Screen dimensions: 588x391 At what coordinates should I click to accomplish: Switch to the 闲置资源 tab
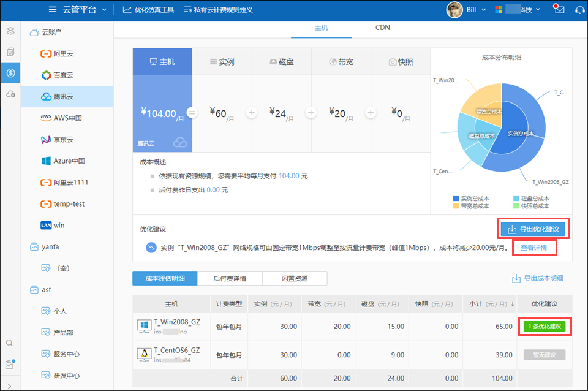coord(295,278)
